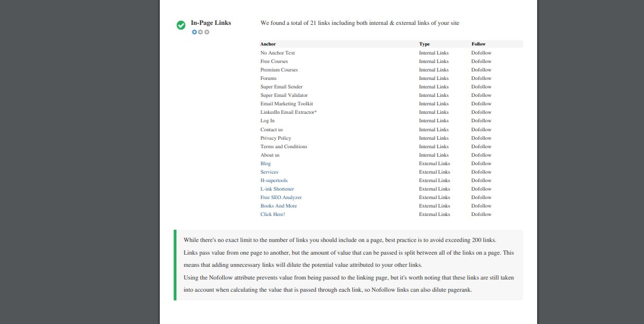Click the middle gray gear icon

point(201,32)
